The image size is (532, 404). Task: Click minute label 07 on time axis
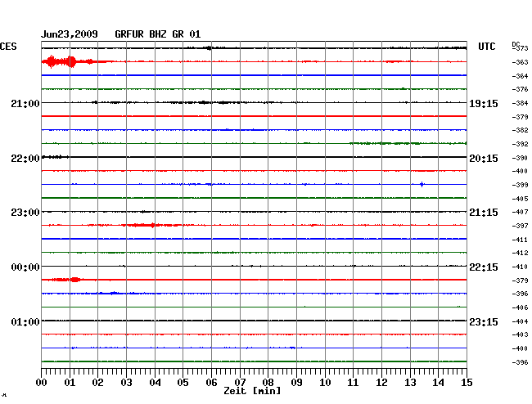tap(240, 383)
